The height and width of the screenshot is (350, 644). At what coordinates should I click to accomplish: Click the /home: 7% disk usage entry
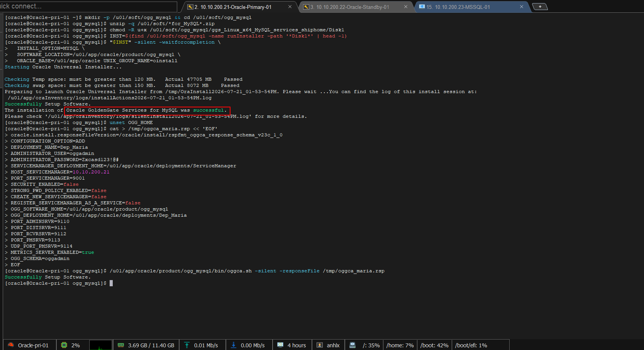point(400,345)
